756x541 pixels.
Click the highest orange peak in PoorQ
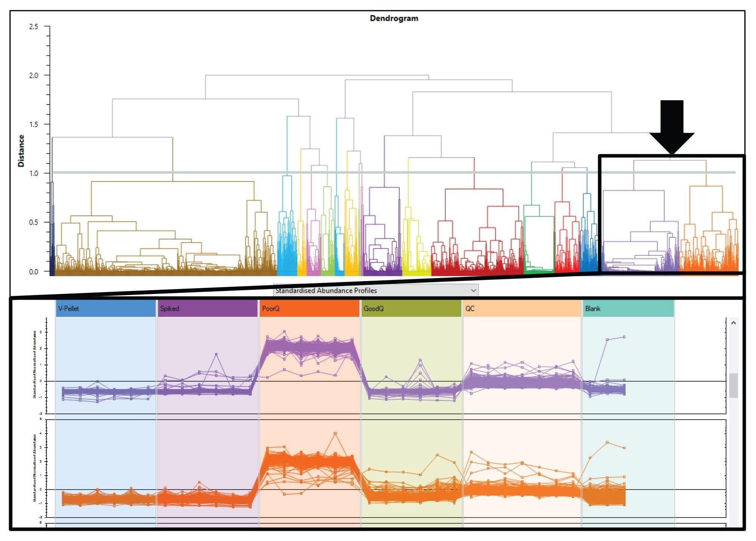point(335,434)
